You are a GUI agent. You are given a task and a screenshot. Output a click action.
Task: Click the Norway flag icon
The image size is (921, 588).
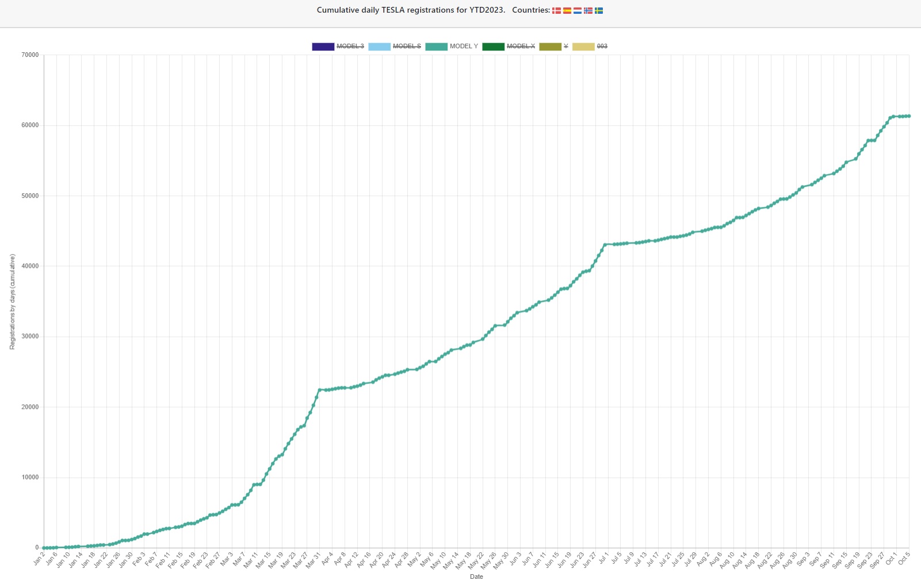(588, 10)
